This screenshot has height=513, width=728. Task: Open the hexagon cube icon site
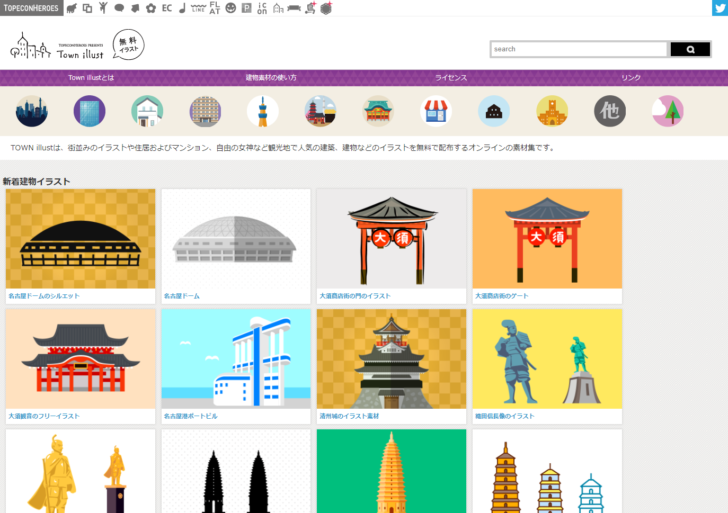pos(326,8)
